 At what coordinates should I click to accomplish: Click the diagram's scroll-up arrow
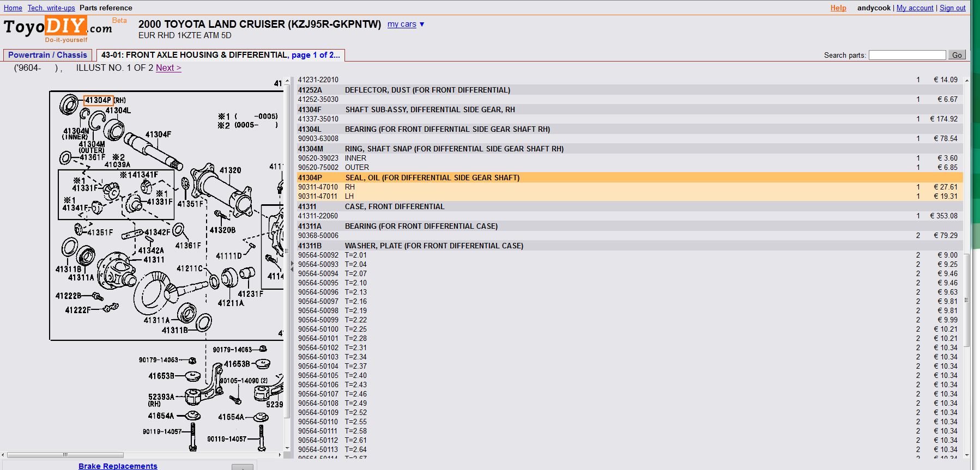[x=287, y=81]
